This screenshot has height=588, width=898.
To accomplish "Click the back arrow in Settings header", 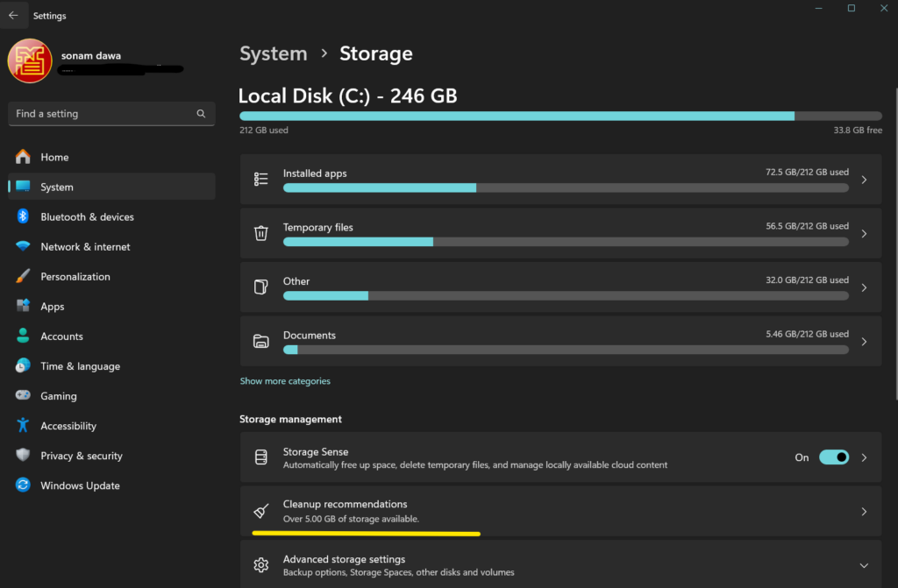I will (x=13, y=15).
